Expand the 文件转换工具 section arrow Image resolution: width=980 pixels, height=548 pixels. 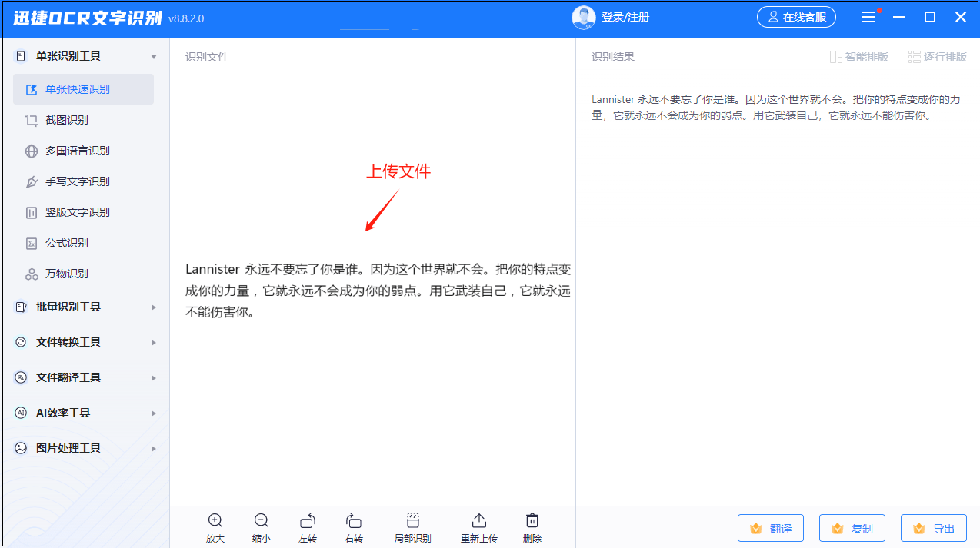[x=154, y=343]
